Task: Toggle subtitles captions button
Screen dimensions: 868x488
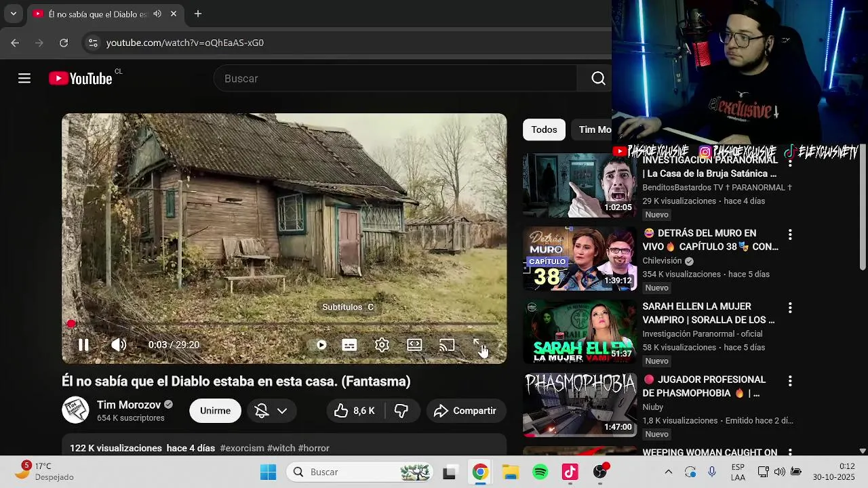Action: [x=349, y=345]
